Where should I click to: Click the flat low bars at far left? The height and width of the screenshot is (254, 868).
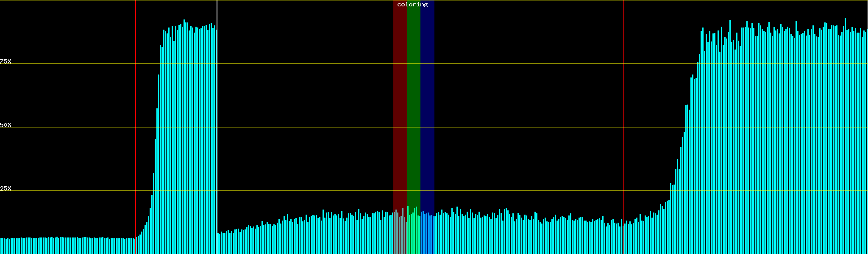(x=64, y=246)
